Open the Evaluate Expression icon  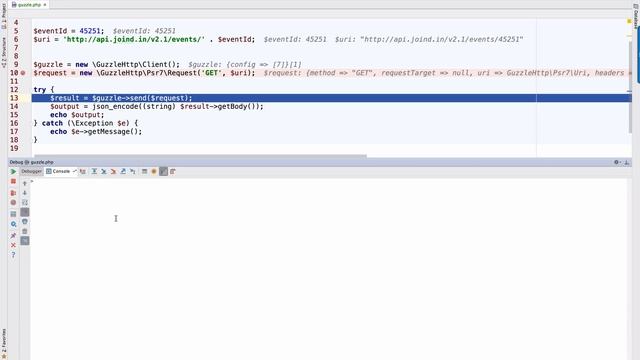(144, 171)
